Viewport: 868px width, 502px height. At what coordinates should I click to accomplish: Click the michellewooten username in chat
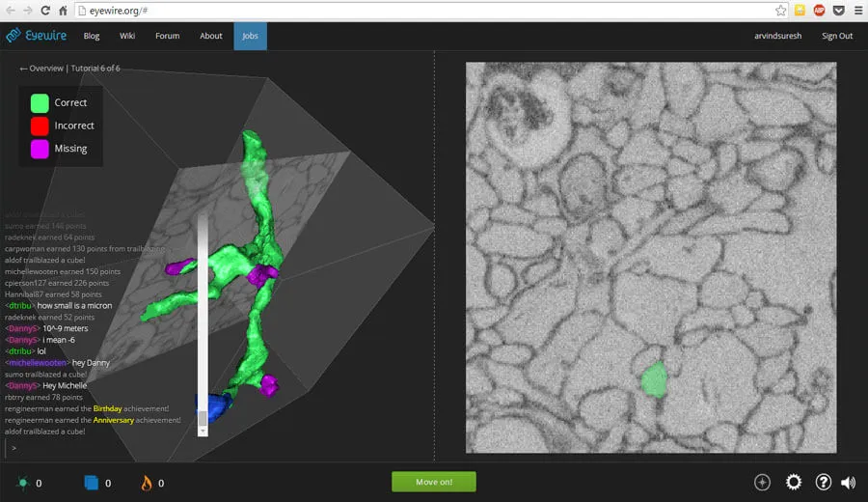click(x=36, y=363)
